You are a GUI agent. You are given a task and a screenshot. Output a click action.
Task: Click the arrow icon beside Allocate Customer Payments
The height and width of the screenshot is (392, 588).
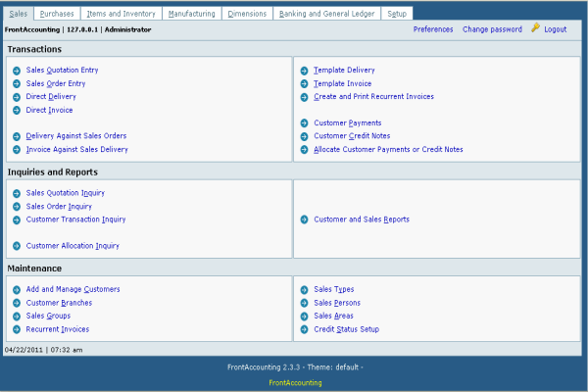[304, 150]
